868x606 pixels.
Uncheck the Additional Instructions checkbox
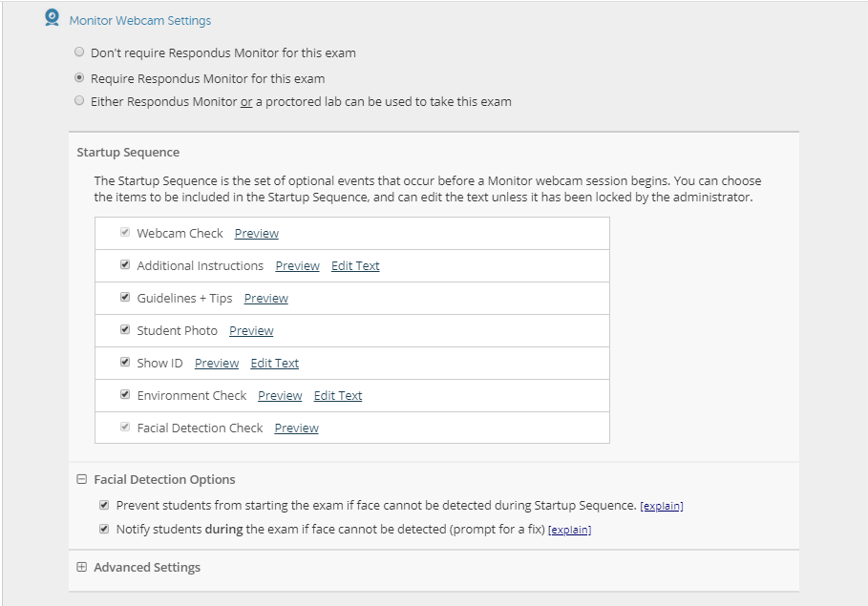pyautogui.click(x=125, y=264)
